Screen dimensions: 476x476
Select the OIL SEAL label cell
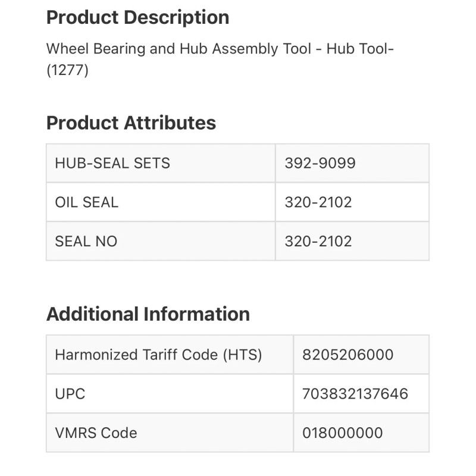[x=87, y=202]
